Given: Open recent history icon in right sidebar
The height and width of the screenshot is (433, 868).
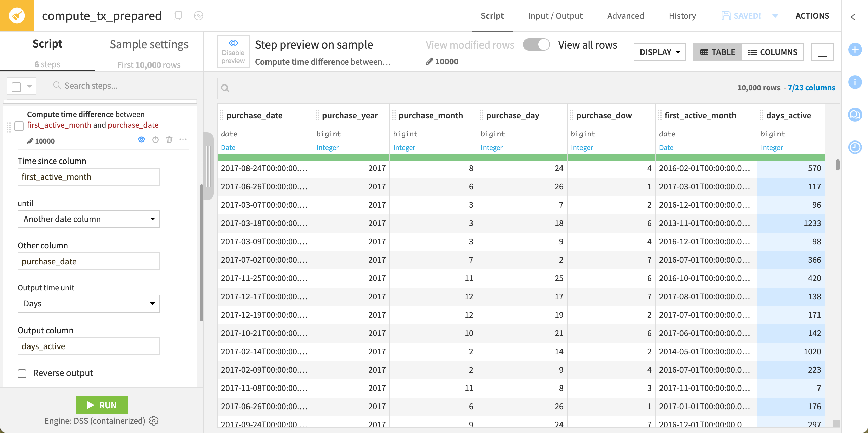Looking at the screenshot, I should point(855,147).
